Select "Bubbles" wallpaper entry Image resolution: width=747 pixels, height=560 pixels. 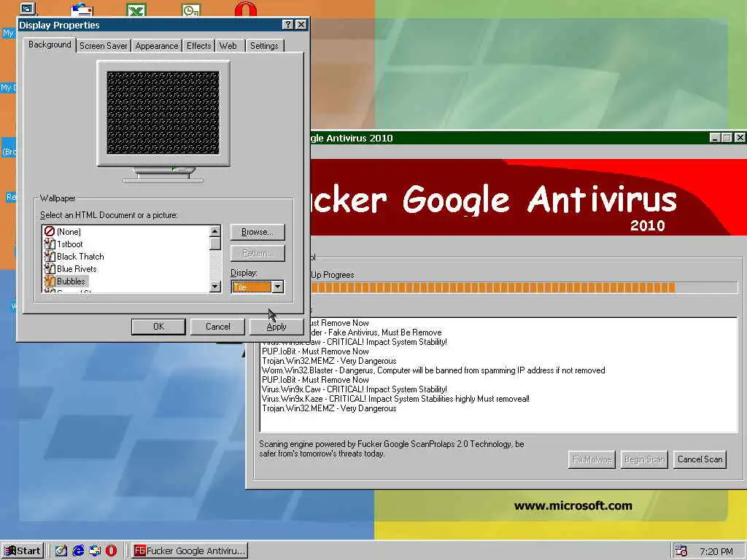pos(71,281)
